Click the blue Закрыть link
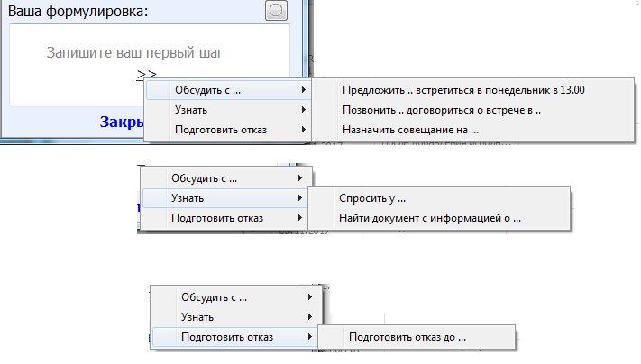Viewport: 641px width, 364px height. [122, 122]
